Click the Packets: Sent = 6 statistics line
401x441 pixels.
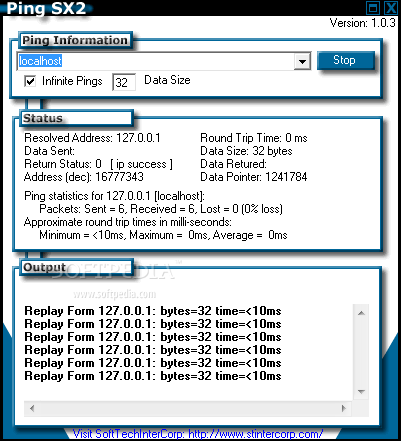(x=161, y=209)
